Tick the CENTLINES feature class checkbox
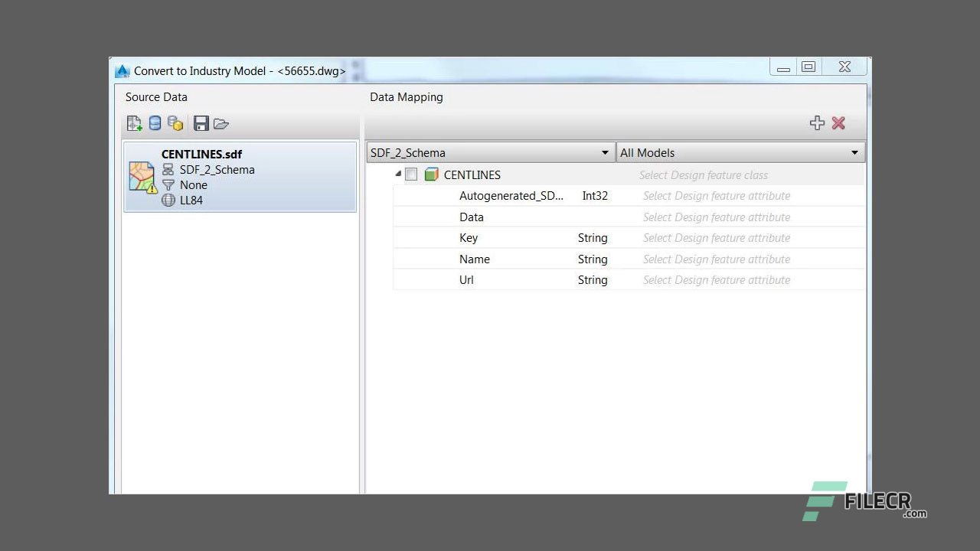 coord(411,174)
